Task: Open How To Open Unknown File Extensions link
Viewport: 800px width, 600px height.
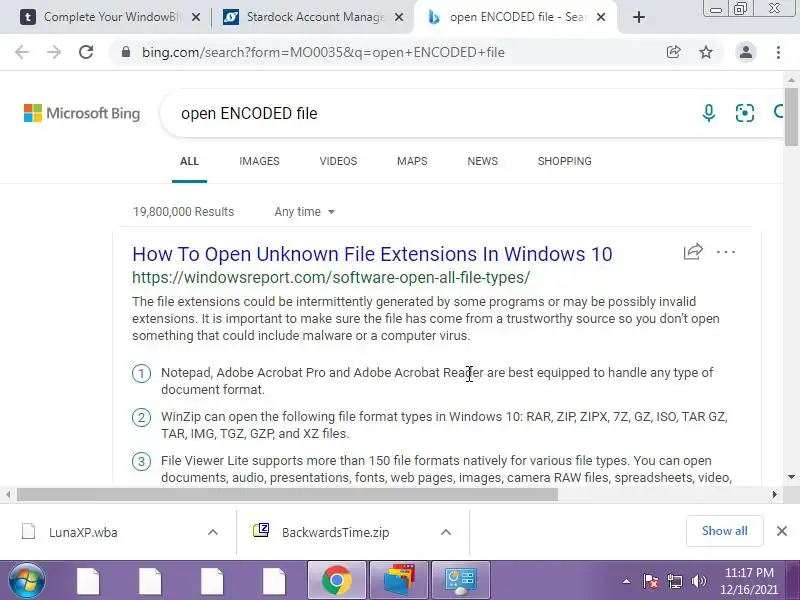Action: coord(372,254)
